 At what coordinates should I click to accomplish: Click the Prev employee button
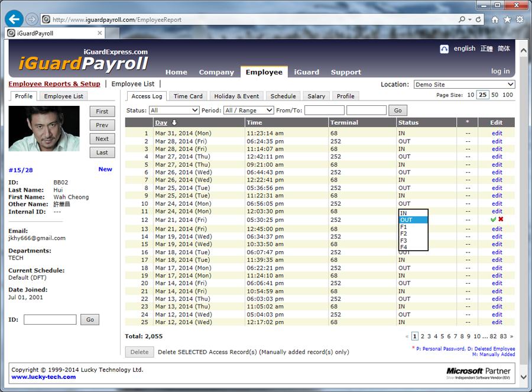[x=102, y=125]
